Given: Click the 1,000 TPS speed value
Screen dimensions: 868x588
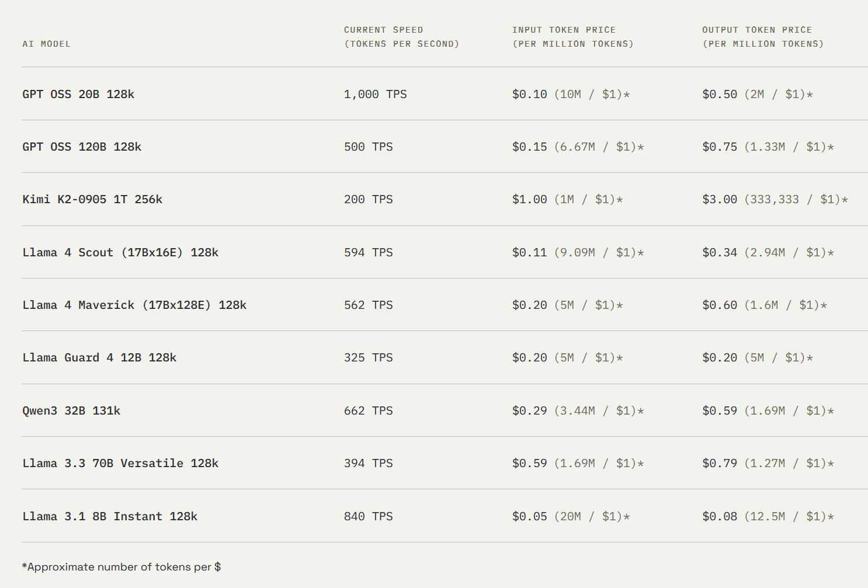Looking at the screenshot, I should click(375, 94).
